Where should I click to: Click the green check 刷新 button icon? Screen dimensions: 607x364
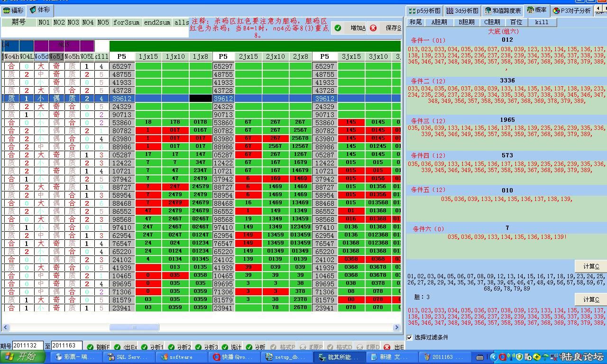pos(88,347)
